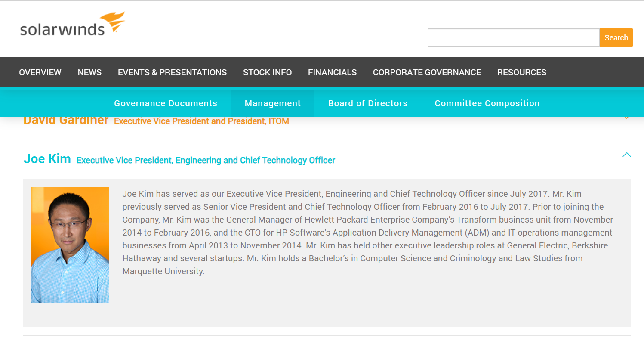Image resolution: width=644 pixels, height=338 pixels.
Task: Click Joe Kim's job title text
Action: (206, 160)
